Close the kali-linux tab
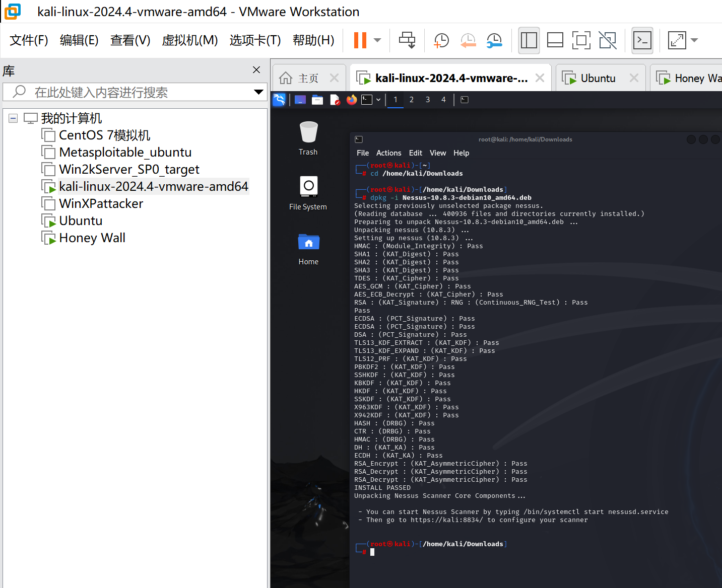Screen dimensions: 722x588 click(x=540, y=78)
